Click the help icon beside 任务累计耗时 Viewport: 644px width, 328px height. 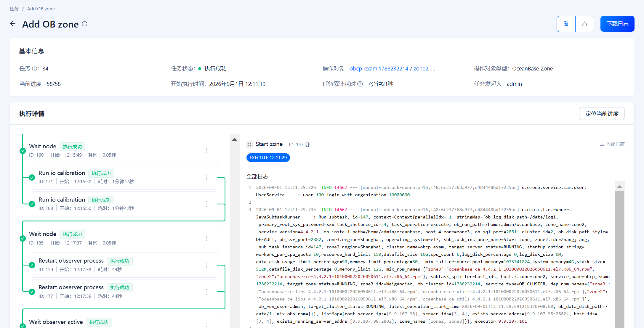pos(360,84)
